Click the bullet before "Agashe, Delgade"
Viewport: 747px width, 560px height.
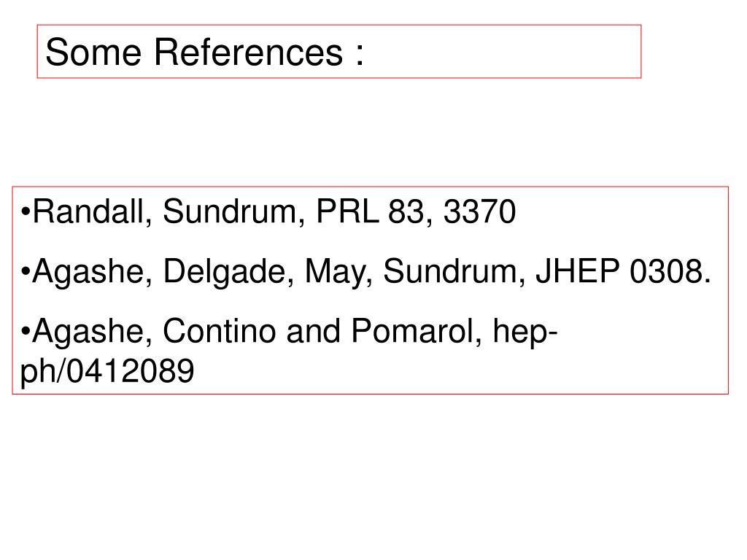[x=26, y=271]
